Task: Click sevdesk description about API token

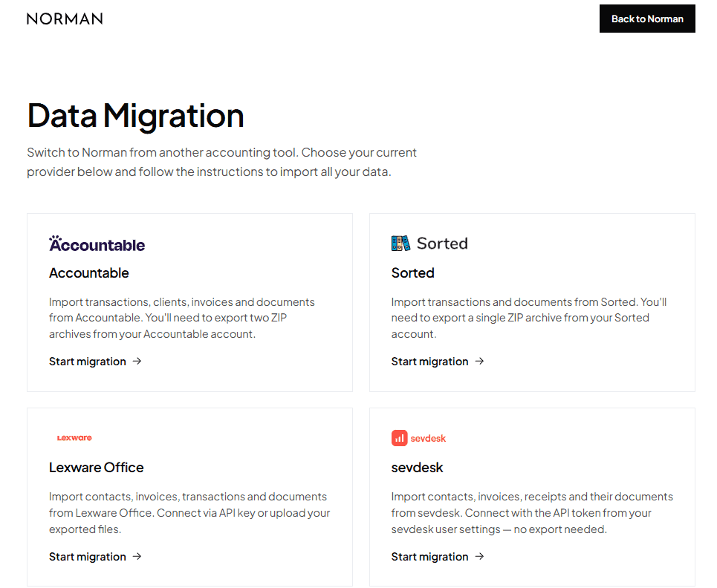Action: [532, 512]
